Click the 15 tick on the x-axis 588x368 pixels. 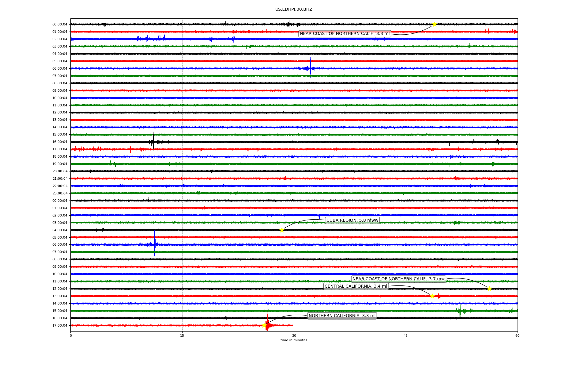(182, 335)
